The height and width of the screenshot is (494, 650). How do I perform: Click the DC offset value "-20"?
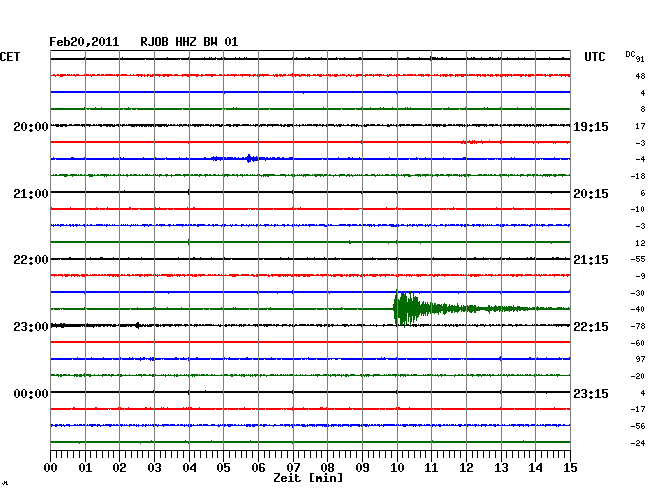coord(638,376)
